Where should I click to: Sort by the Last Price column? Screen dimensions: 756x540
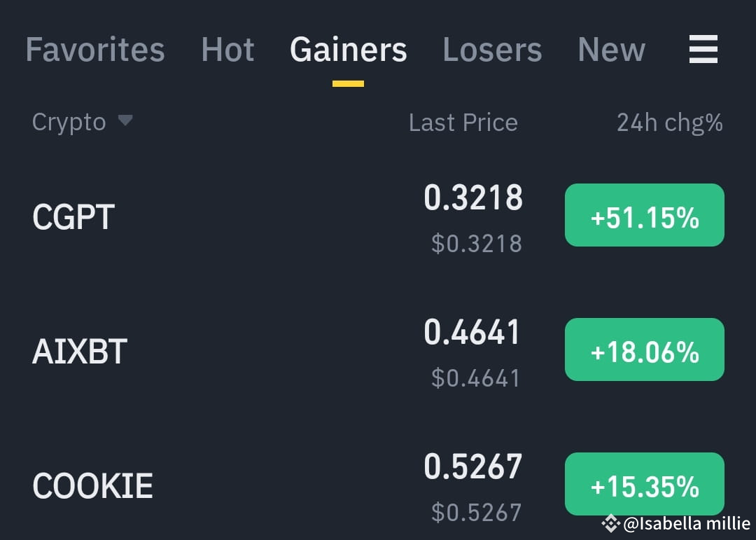point(463,122)
